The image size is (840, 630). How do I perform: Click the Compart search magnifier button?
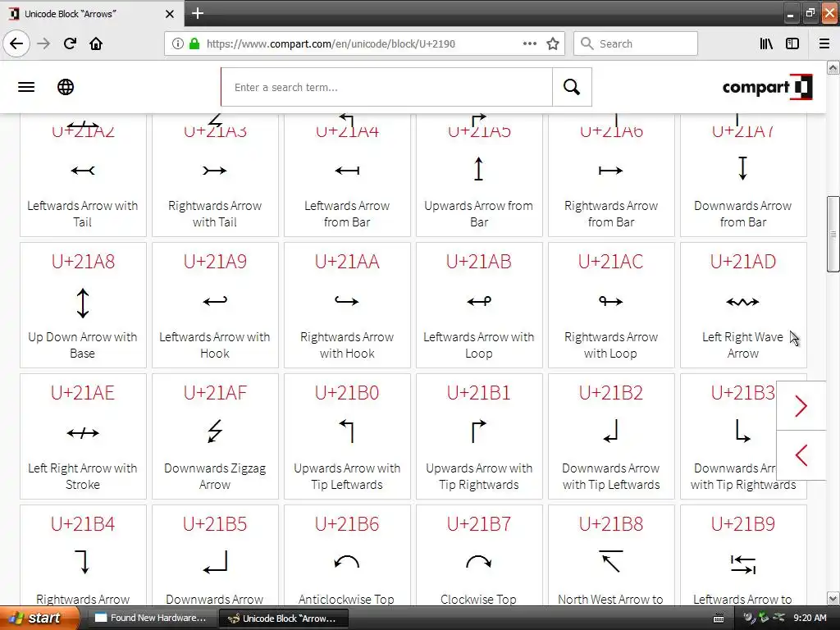tap(572, 87)
